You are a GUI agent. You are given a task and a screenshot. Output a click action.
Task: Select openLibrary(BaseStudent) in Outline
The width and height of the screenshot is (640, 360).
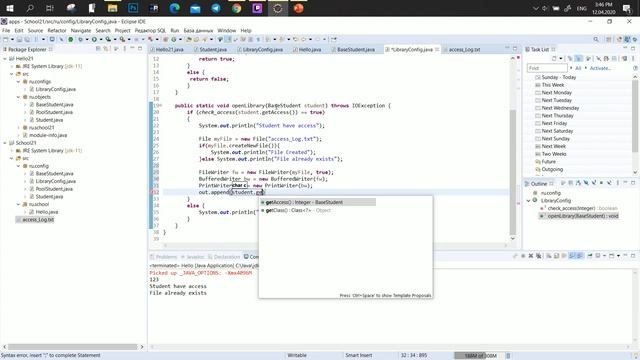pyautogui.click(x=579, y=216)
